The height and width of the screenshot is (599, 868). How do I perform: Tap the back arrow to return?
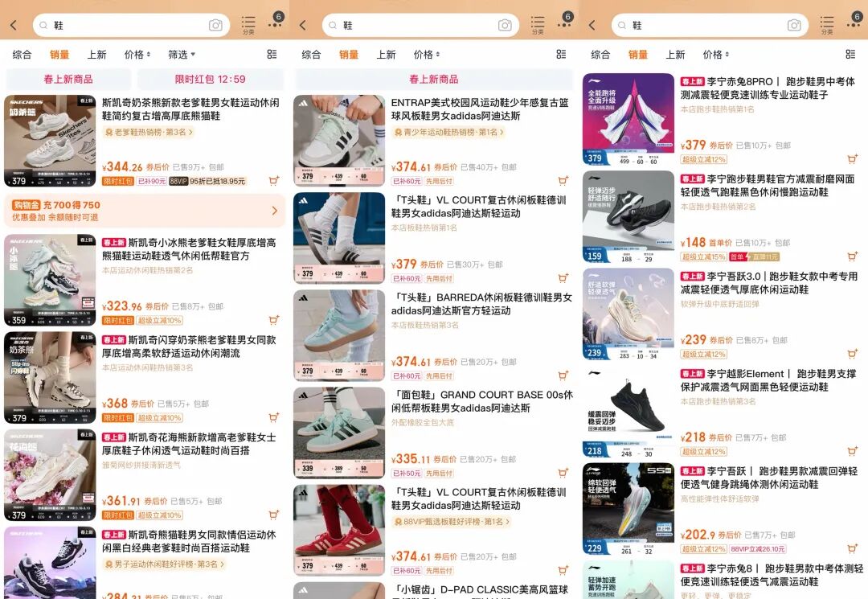[x=13, y=25]
